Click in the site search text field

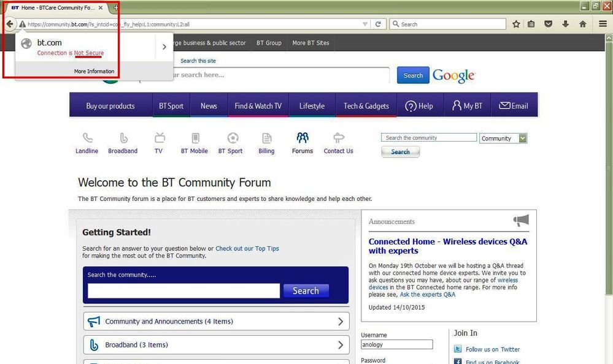(280, 75)
